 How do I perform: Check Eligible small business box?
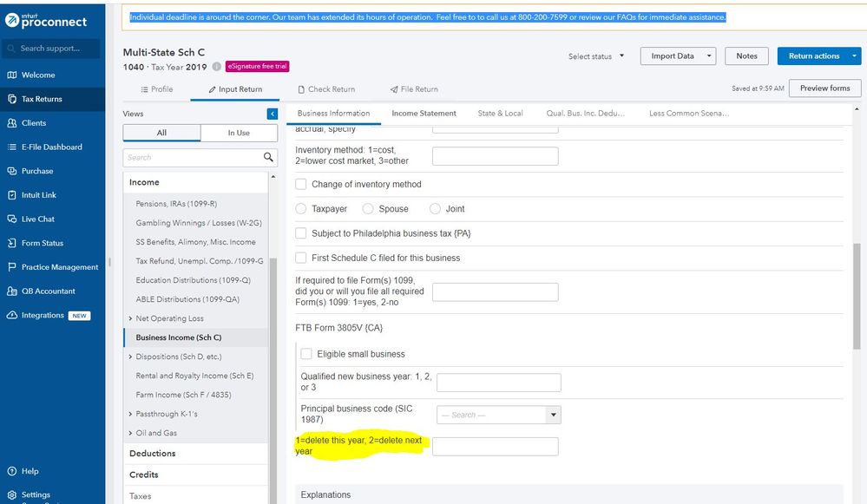[x=306, y=354]
